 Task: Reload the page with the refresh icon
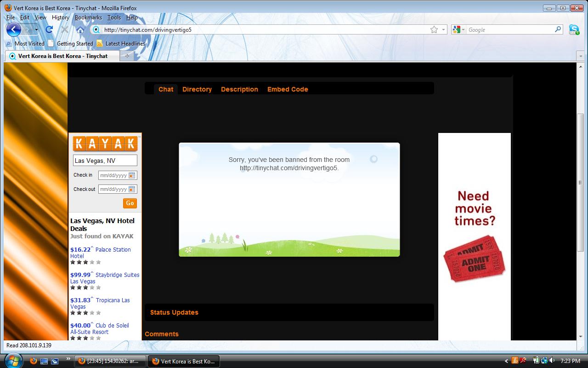pyautogui.click(x=49, y=30)
